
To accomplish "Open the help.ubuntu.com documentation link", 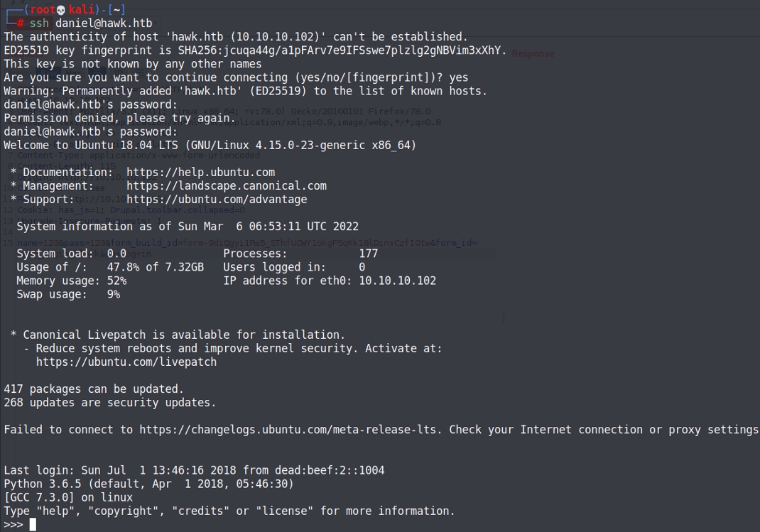I will 200,173.
